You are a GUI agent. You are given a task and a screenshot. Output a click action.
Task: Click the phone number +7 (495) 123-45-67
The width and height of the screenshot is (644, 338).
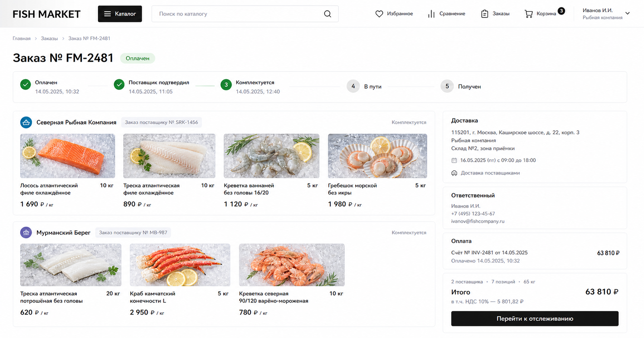point(473,214)
